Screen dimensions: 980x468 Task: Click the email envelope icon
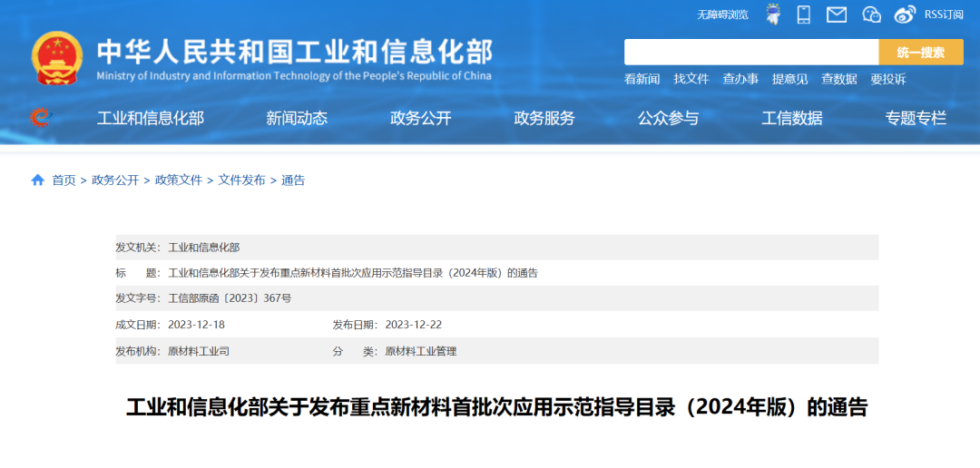pyautogui.click(x=837, y=15)
